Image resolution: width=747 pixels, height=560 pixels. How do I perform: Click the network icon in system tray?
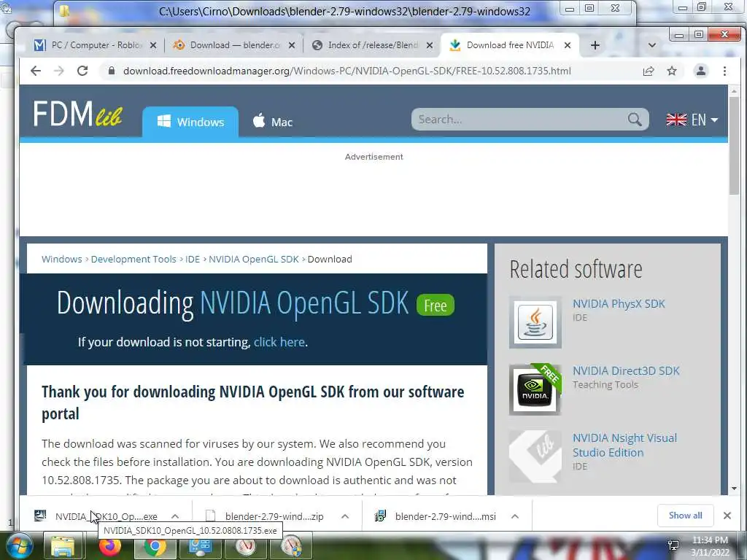click(x=673, y=545)
